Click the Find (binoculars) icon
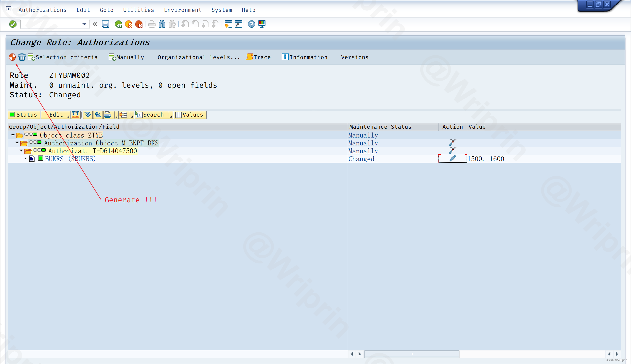The height and width of the screenshot is (364, 631). [162, 24]
